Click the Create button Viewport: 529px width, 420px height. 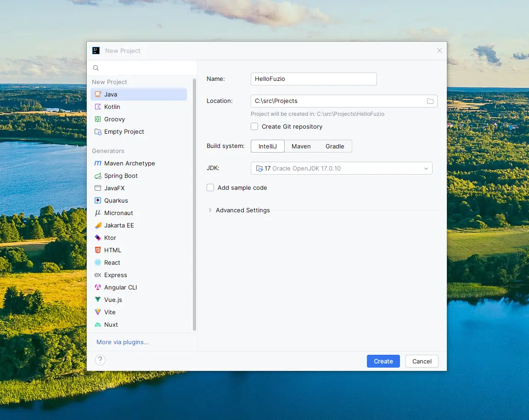[x=383, y=361]
